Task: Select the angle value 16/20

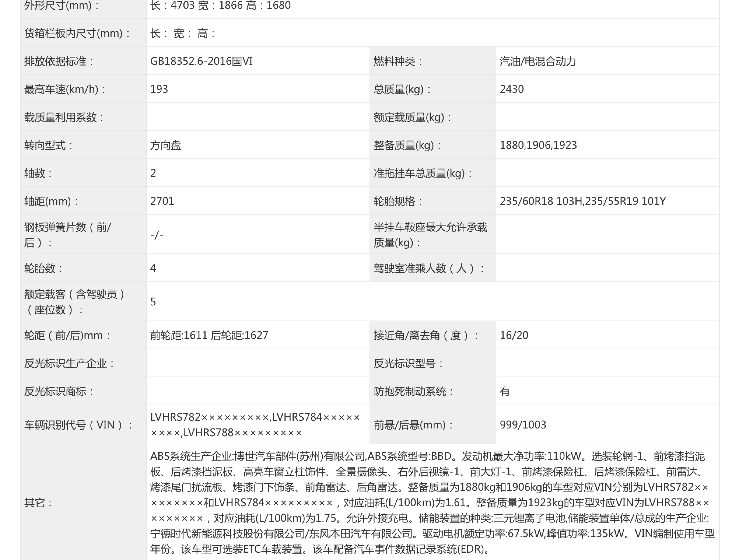Action: pos(514,335)
